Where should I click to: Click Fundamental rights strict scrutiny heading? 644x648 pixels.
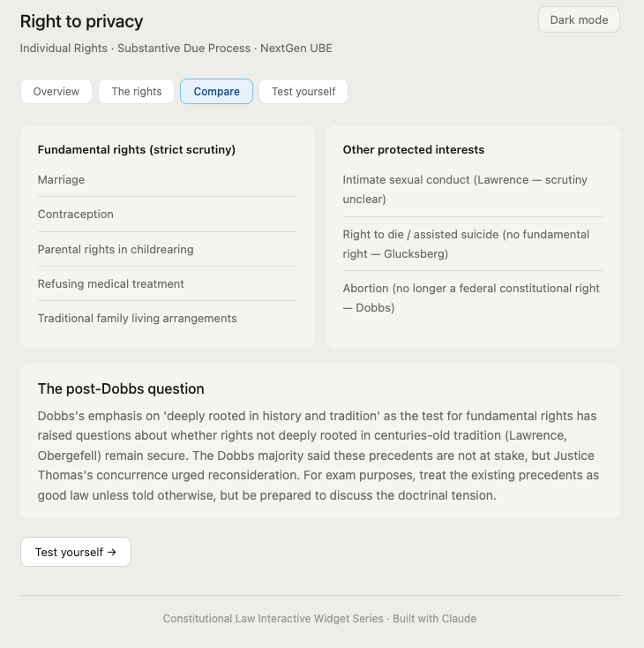click(x=137, y=150)
